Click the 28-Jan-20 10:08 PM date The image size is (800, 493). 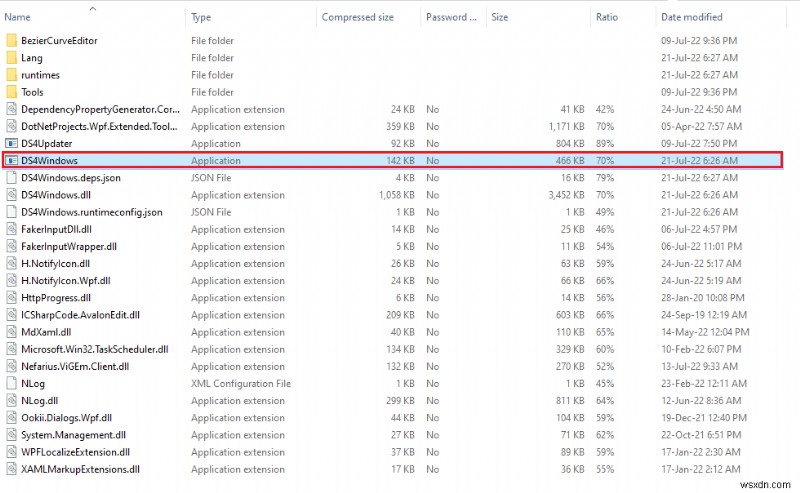[703, 298]
